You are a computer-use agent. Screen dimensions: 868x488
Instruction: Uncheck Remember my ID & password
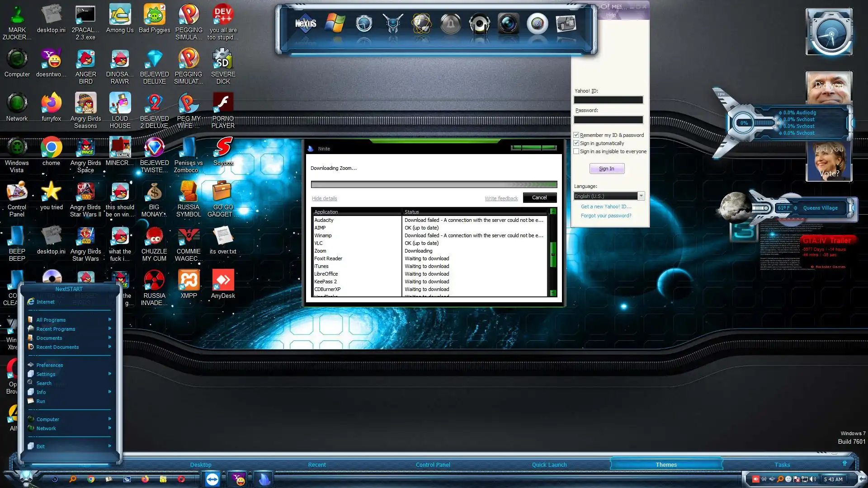(576, 135)
